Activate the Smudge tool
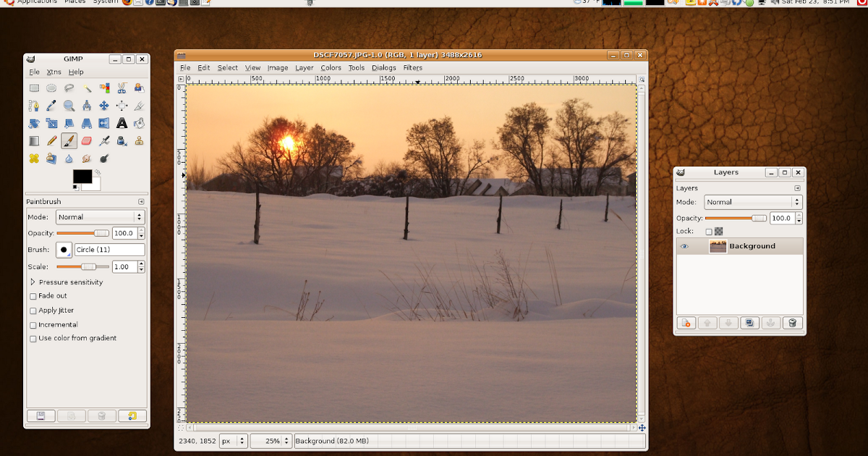 [x=85, y=158]
